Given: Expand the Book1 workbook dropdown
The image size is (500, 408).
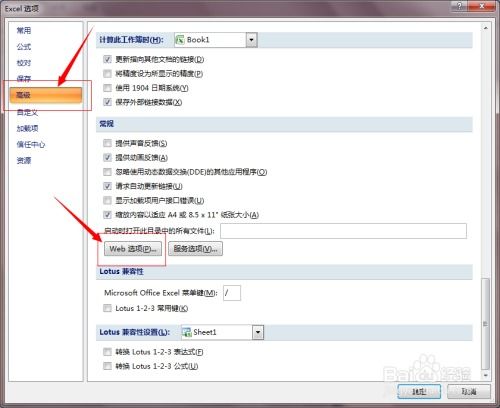Looking at the screenshot, I should [x=252, y=40].
